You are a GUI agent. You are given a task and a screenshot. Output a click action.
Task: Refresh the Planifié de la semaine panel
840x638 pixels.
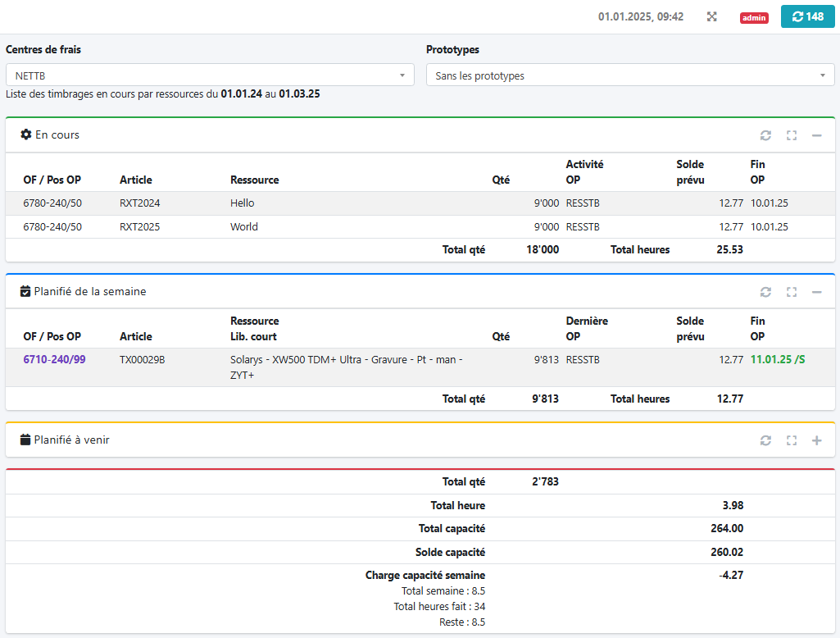pyautogui.click(x=765, y=292)
